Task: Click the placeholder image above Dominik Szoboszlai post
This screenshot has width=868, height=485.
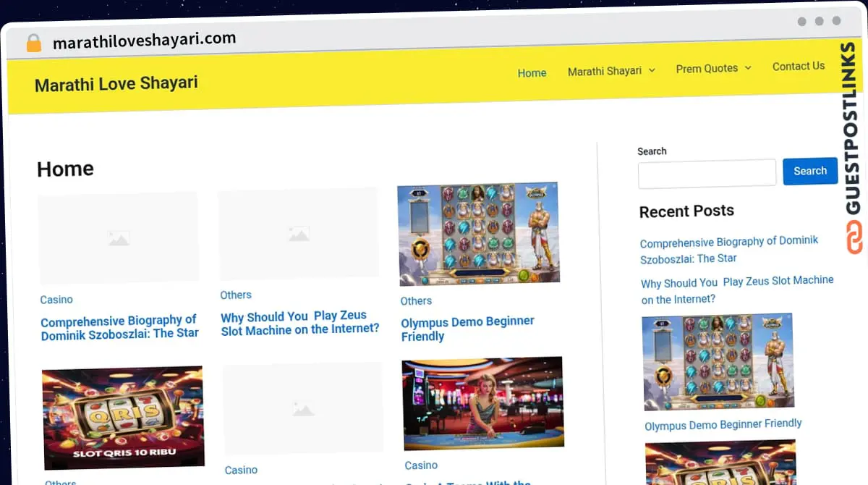Action: [x=118, y=237]
